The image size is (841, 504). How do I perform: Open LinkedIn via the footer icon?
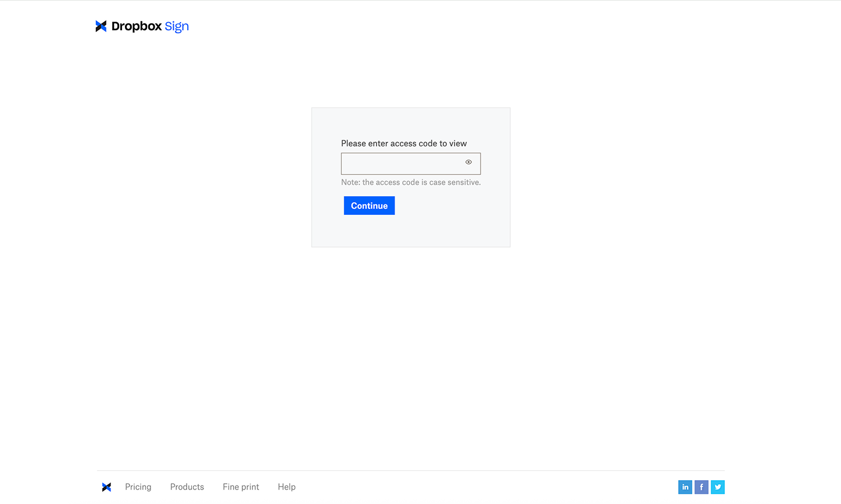685,487
